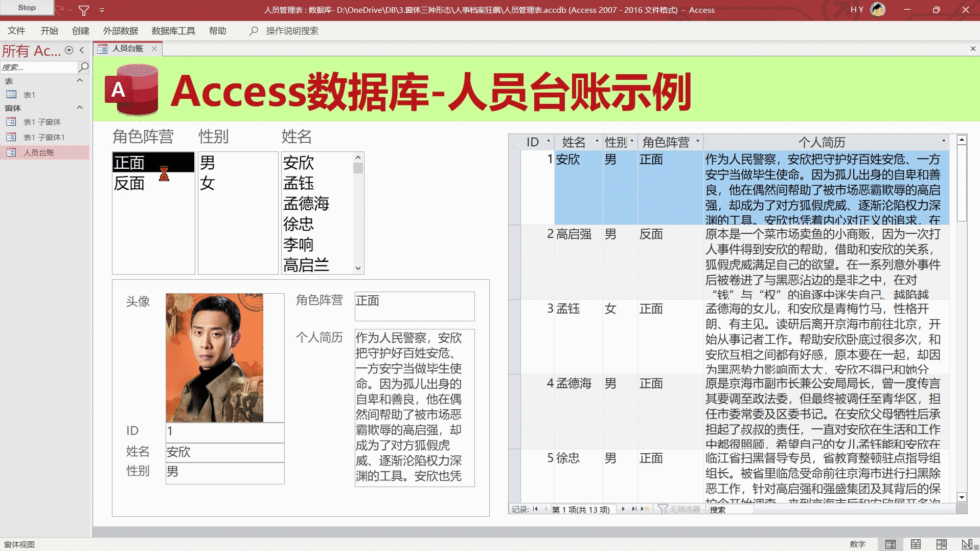This screenshot has height=551, width=980.
Task: Click the current record number box
Action: coord(582,510)
